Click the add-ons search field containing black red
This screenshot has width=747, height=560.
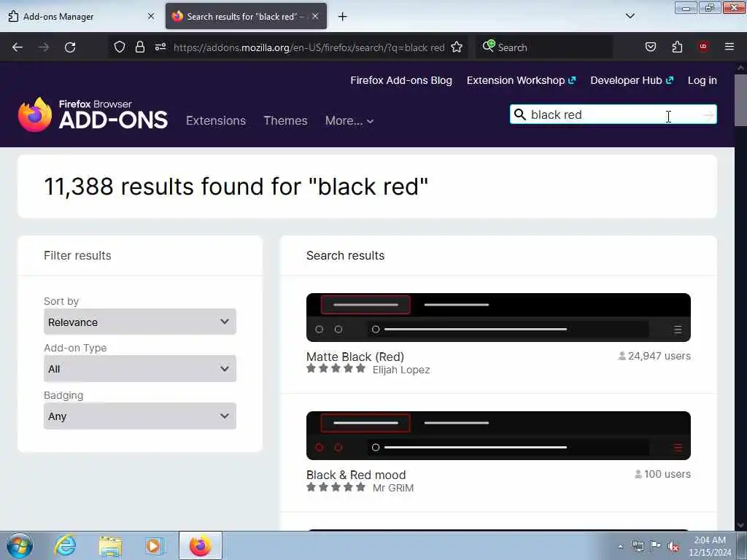tap(614, 114)
